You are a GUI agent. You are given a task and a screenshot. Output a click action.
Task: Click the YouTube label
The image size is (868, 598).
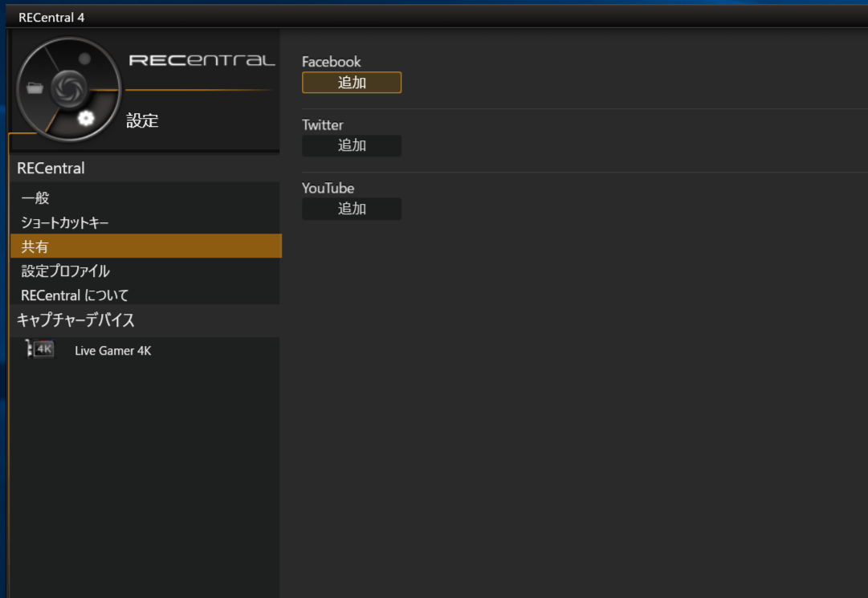[x=328, y=188]
